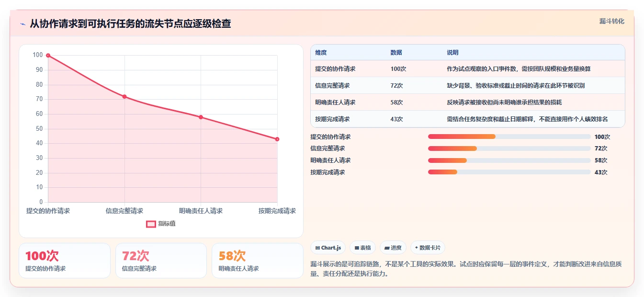Click the 72次 value beside the progress bars
This screenshot has height=297, width=644.
[x=601, y=148]
